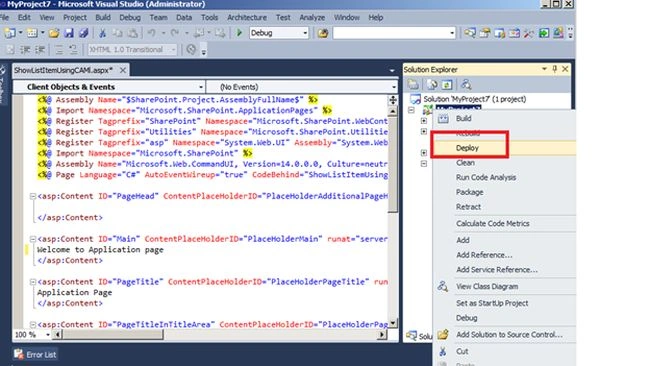This screenshot has height=366, width=650.
Task: Collapse the PageHead asp:Content code region
Action: (x=32, y=196)
